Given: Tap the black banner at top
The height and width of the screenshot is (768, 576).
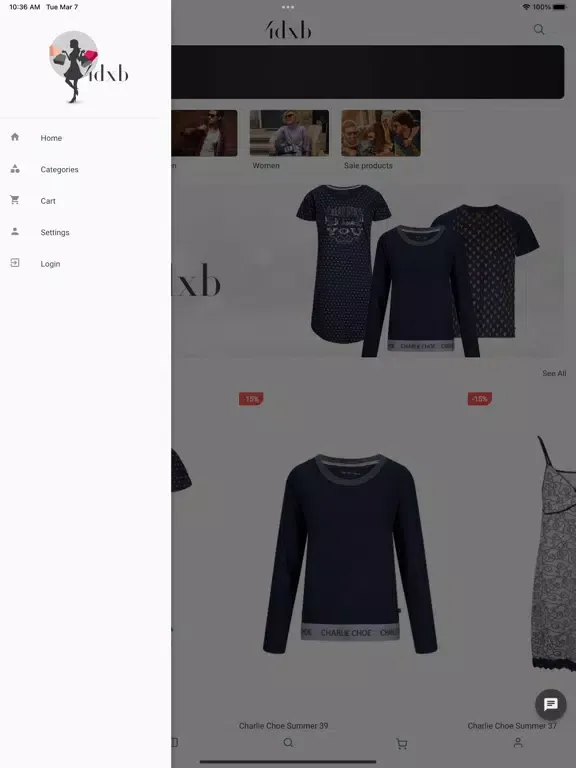Looking at the screenshot, I should tap(368, 72).
